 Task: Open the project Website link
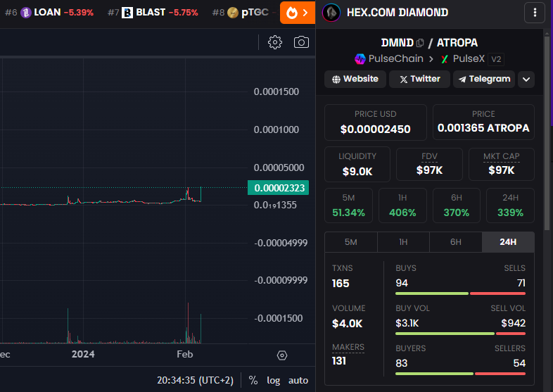(355, 79)
